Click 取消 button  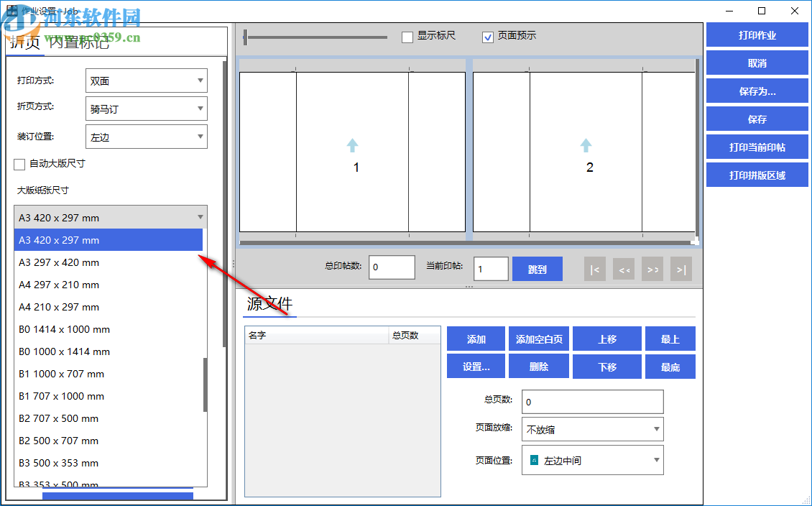pos(757,63)
